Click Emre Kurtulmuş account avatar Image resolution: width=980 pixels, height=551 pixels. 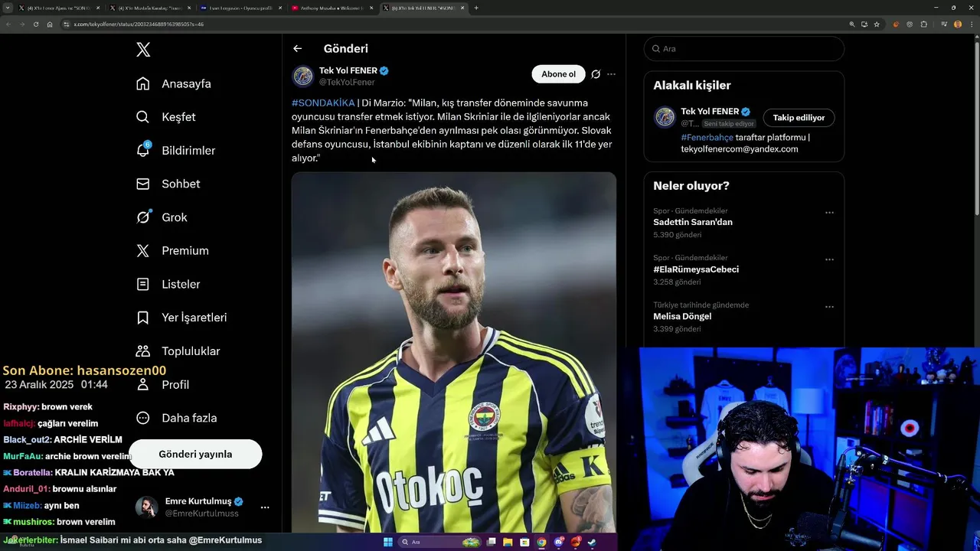[x=147, y=507]
